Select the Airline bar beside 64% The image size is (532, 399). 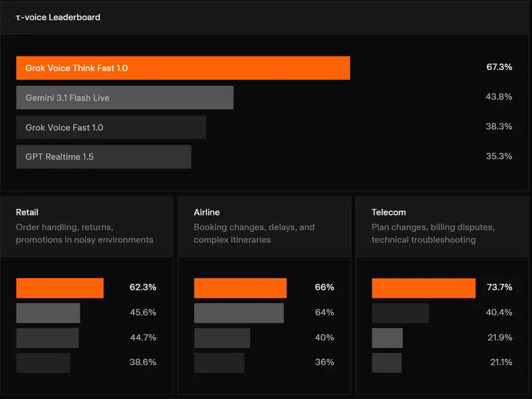click(239, 313)
